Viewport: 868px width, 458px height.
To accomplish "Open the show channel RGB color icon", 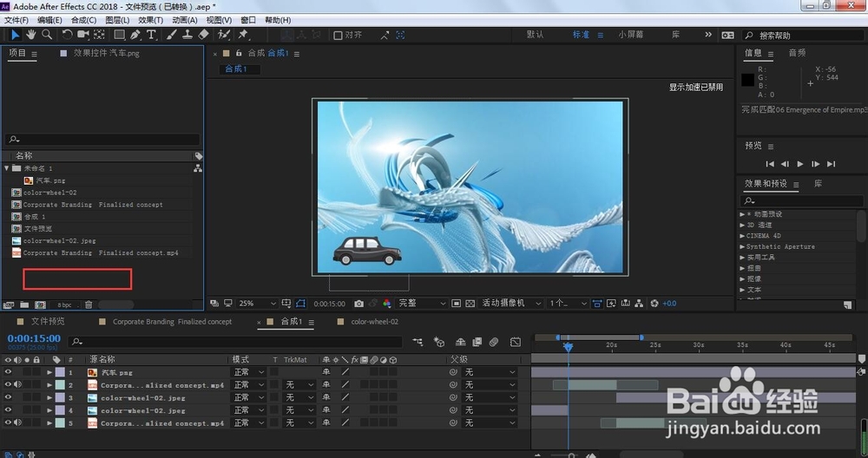I will pyautogui.click(x=386, y=304).
